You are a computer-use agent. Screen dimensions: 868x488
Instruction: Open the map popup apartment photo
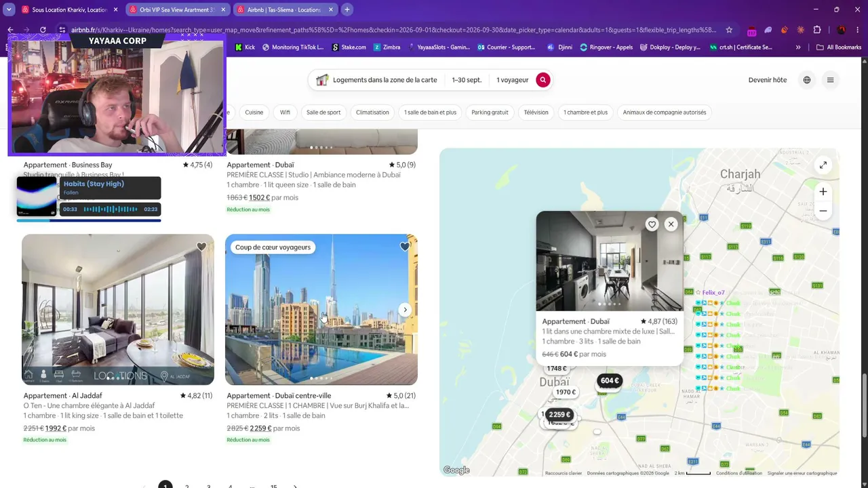click(x=610, y=261)
